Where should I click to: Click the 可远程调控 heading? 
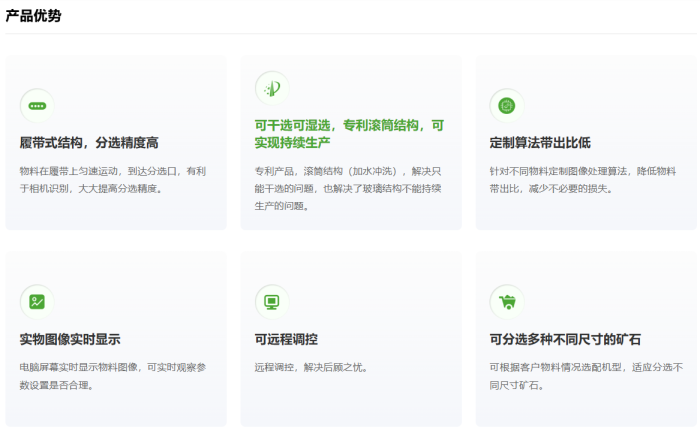(286, 339)
